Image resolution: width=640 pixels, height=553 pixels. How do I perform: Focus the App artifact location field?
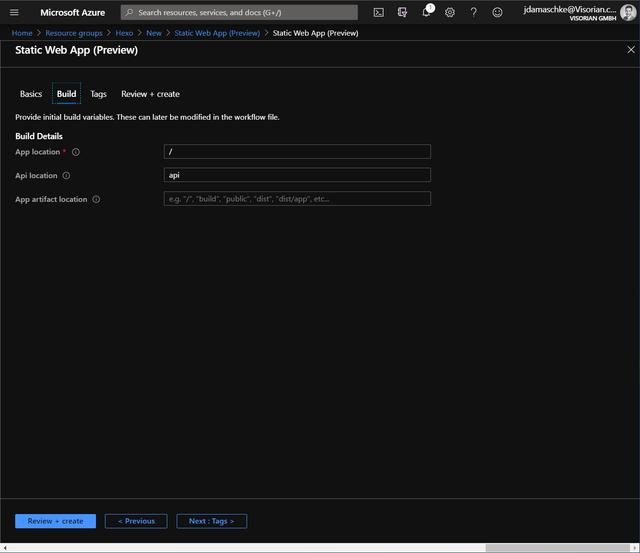point(297,199)
